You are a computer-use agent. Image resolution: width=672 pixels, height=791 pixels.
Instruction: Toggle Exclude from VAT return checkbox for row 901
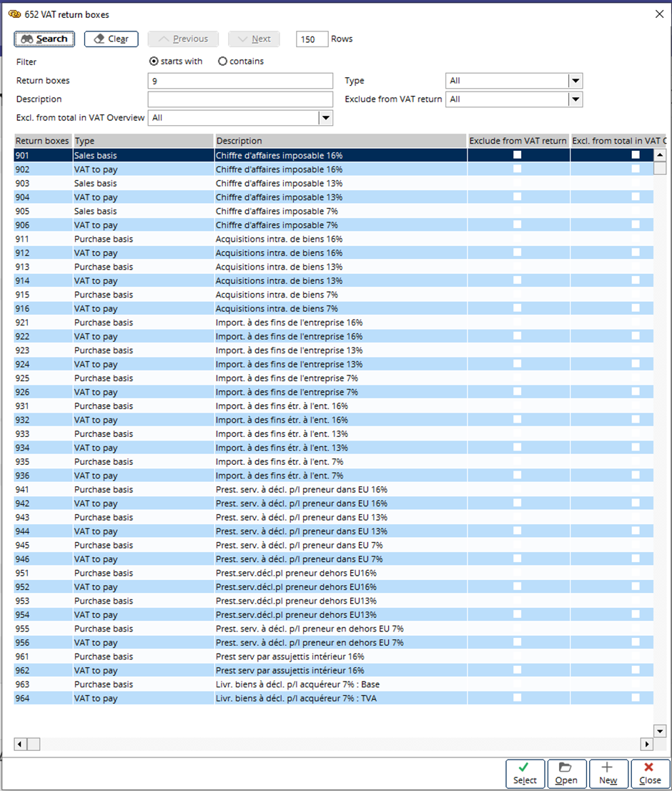[518, 155]
